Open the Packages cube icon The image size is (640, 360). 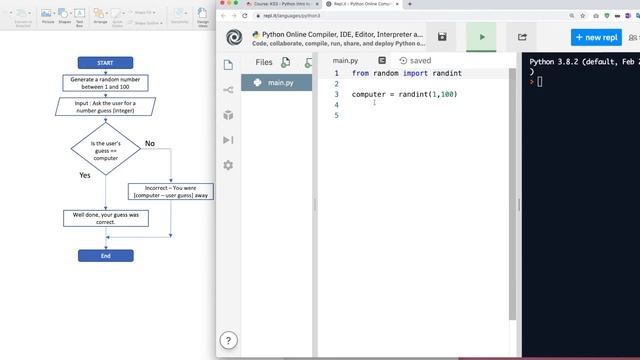point(228,115)
